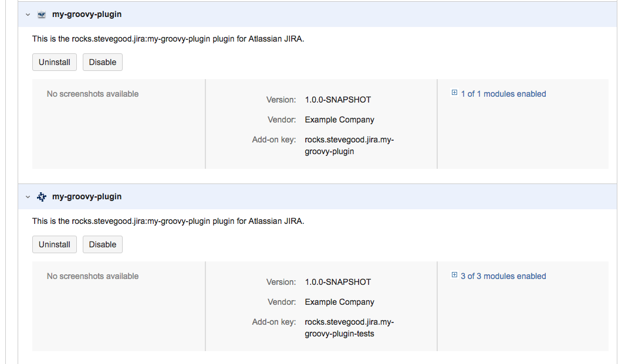Viewport: 625px width, 364px height.
Task: Click first plugin's 'No screenshots available' text
Action: point(93,94)
